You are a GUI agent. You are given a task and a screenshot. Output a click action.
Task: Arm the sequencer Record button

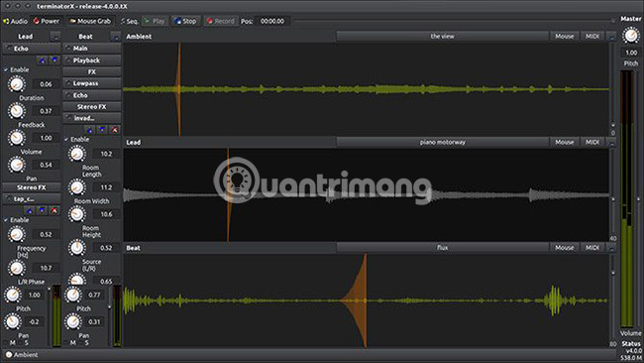click(x=221, y=21)
